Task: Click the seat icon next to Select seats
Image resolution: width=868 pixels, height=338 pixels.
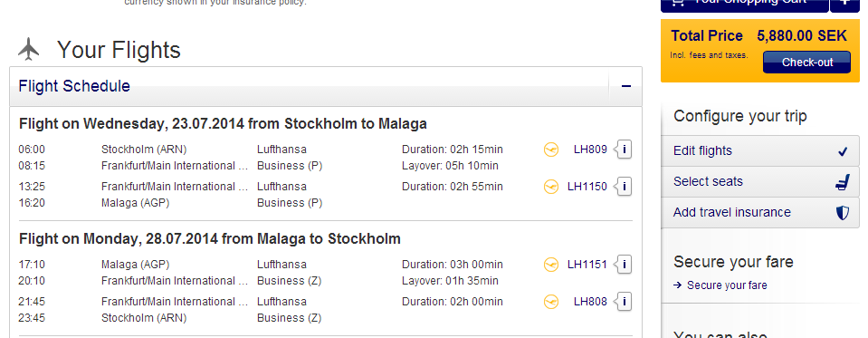Action: coord(842,182)
